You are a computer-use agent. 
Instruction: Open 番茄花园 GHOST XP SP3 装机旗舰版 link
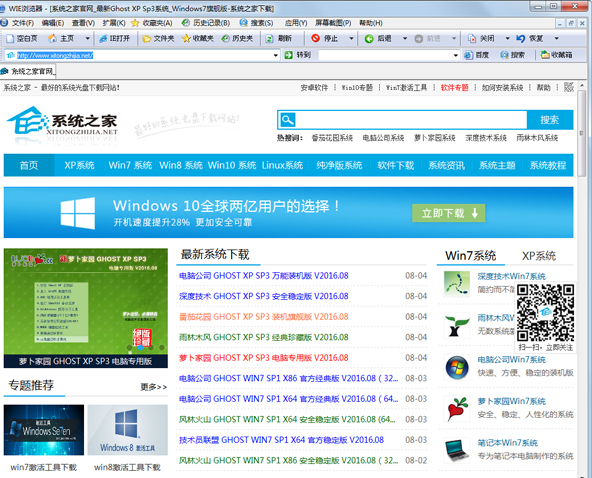tap(264, 317)
